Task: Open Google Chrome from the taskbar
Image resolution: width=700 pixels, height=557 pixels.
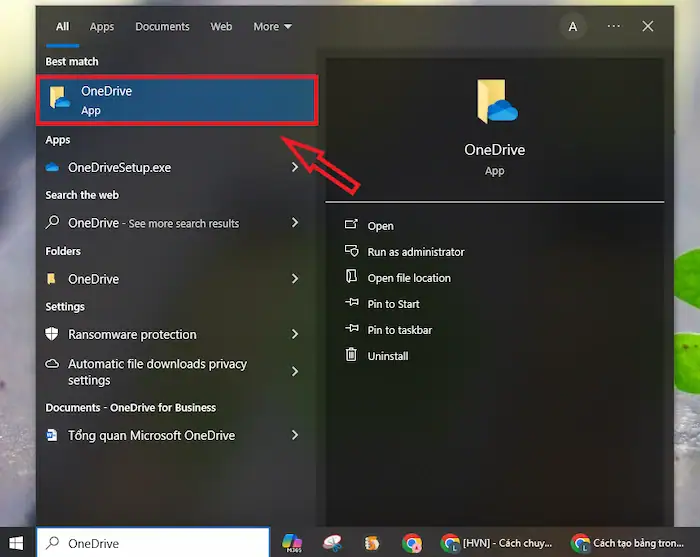Action: click(x=411, y=543)
